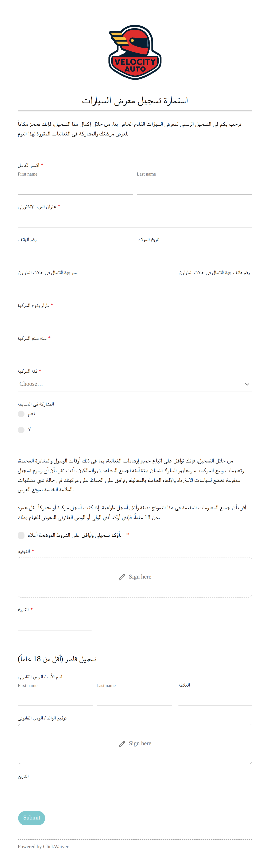Check the registration confirmation agreement checkbox
The height and width of the screenshot is (868, 270).
21,535
